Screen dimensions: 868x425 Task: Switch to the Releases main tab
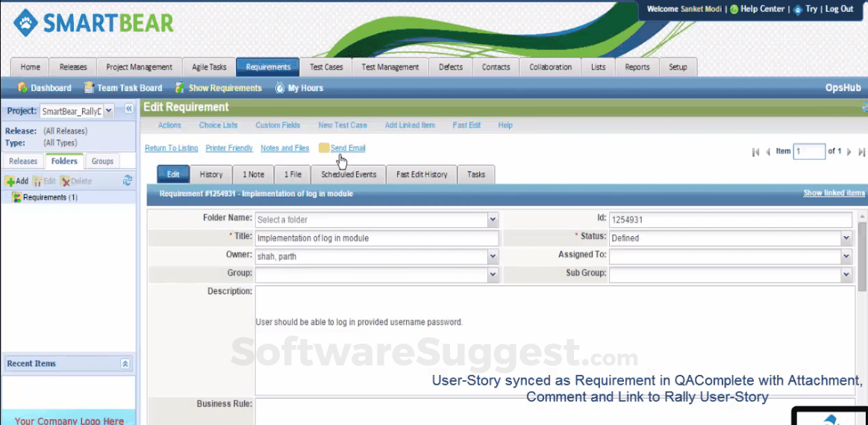tap(73, 67)
